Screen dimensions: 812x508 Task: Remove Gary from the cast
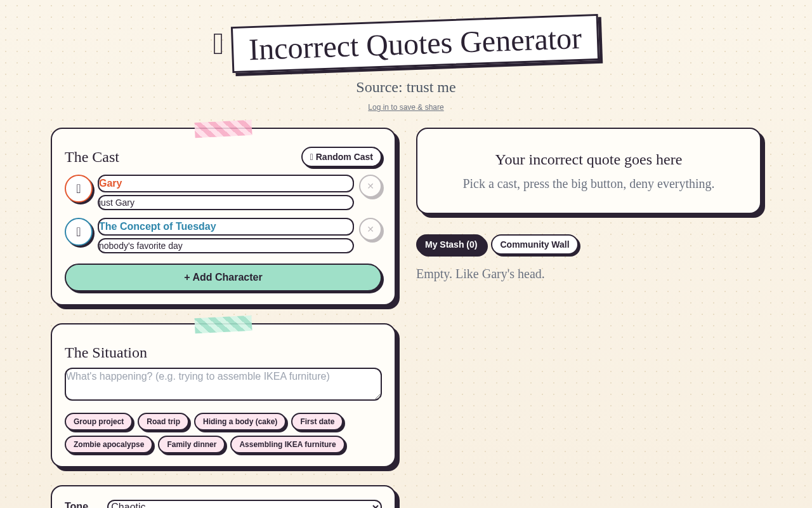[370, 186]
